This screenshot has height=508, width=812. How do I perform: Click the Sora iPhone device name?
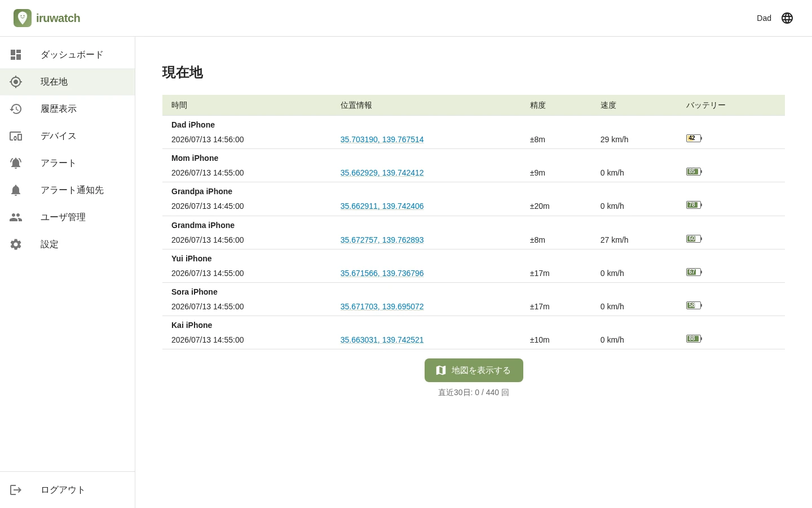pos(195,292)
